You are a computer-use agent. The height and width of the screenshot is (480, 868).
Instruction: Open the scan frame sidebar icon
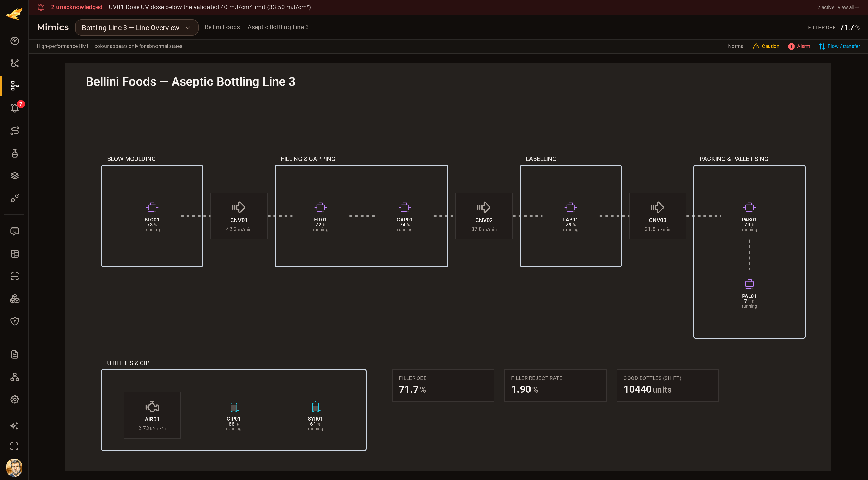pos(15,277)
